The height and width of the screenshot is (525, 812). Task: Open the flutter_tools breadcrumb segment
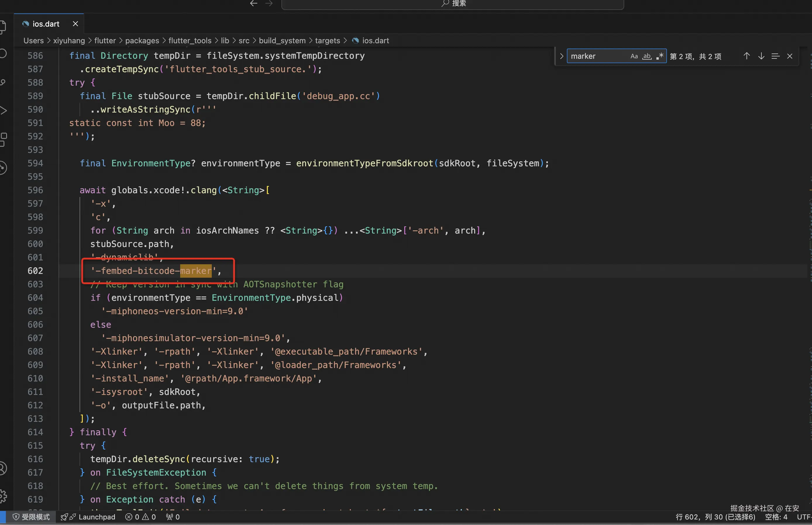coord(190,41)
